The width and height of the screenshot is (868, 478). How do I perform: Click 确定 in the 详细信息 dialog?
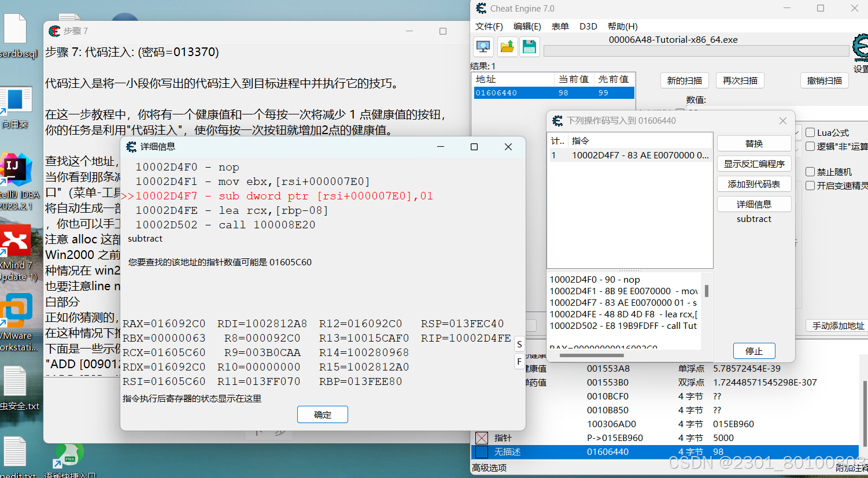tap(323, 414)
